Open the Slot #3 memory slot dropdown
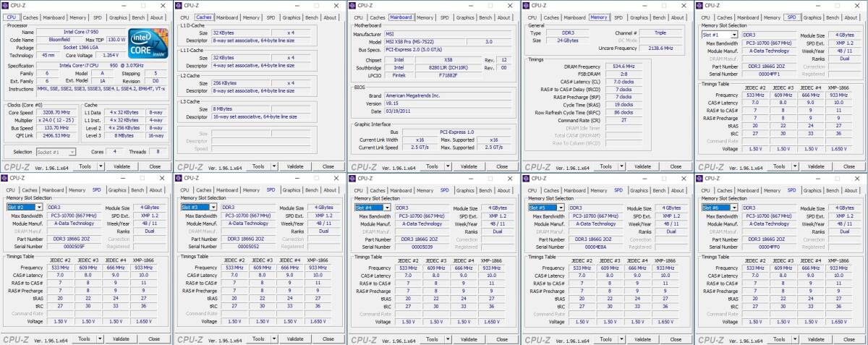Viewport: 868px width, 345px height. (213, 207)
